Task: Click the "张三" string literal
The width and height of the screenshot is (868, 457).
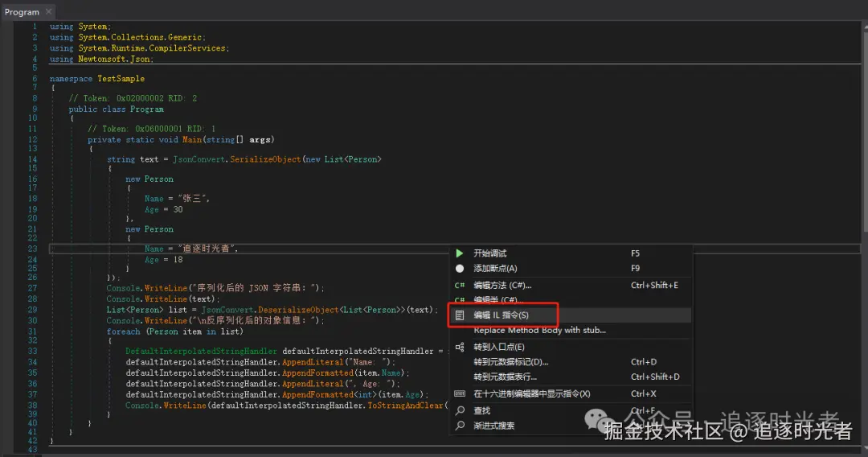Action: [193, 198]
